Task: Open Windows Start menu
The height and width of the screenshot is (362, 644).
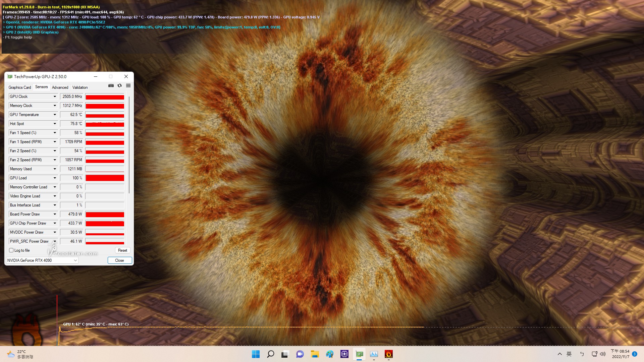Action: click(256, 354)
